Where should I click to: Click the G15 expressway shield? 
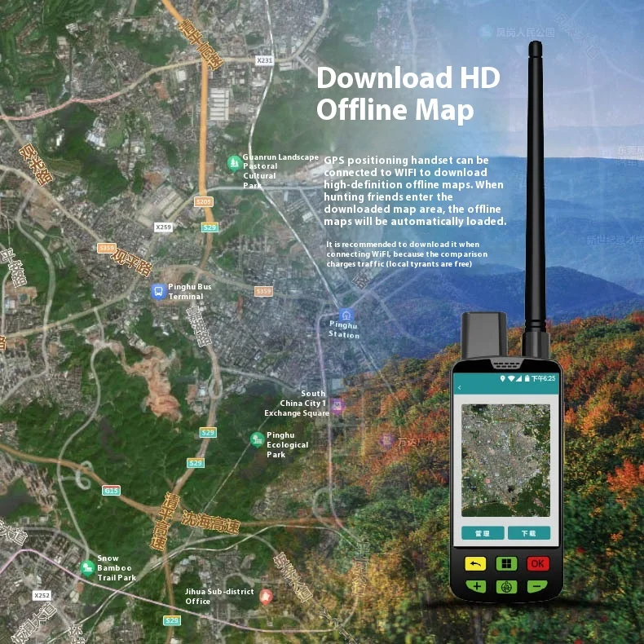pos(111,490)
